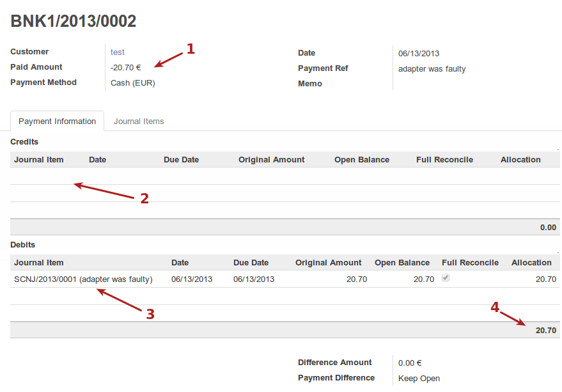
Task: Click Full Reconcile header in Debits table
Action: pyautogui.click(x=470, y=263)
